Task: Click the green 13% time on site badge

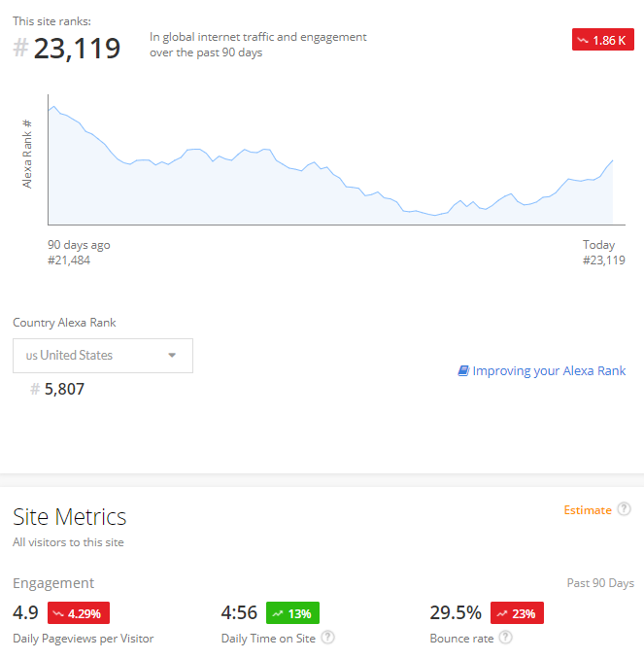Action: coord(291,613)
